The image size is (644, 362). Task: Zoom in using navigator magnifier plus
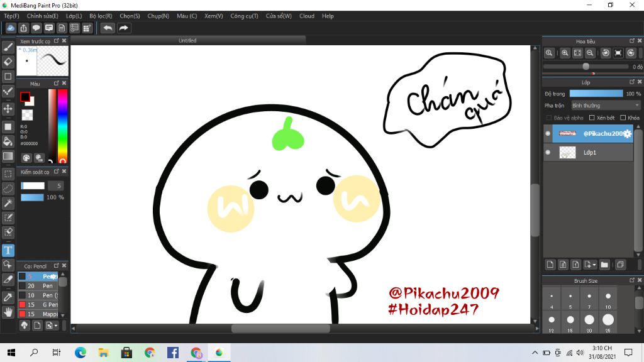click(565, 53)
